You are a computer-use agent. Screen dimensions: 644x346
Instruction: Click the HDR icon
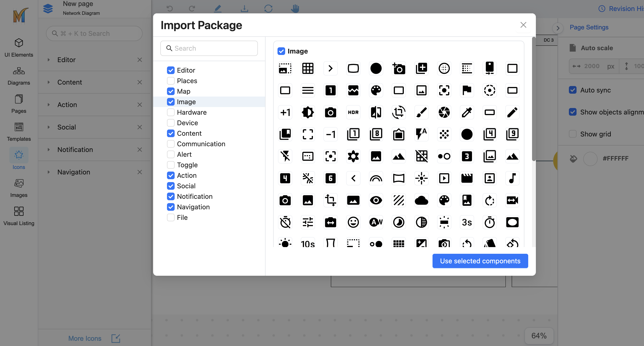[353, 112]
